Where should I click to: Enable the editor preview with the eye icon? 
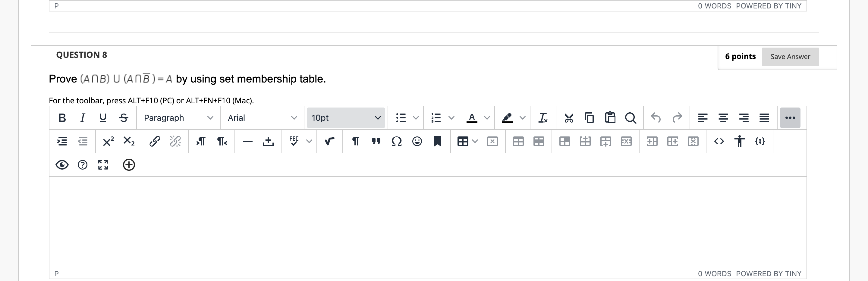(x=62, y=165)
